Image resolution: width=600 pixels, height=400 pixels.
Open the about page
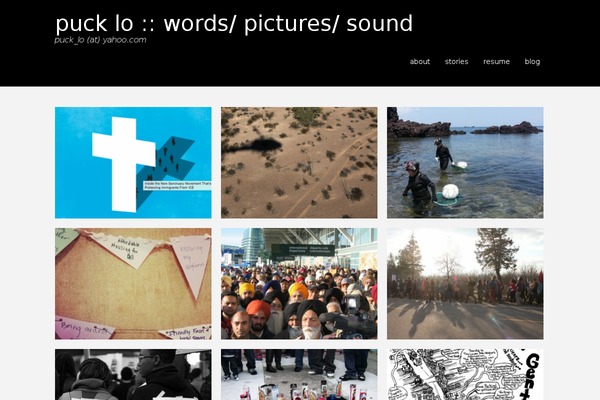click(x=420, y=62)
